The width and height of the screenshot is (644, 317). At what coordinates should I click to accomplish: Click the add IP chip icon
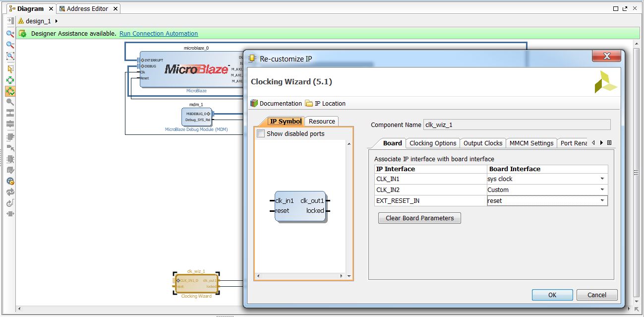[x=10, y=136]
